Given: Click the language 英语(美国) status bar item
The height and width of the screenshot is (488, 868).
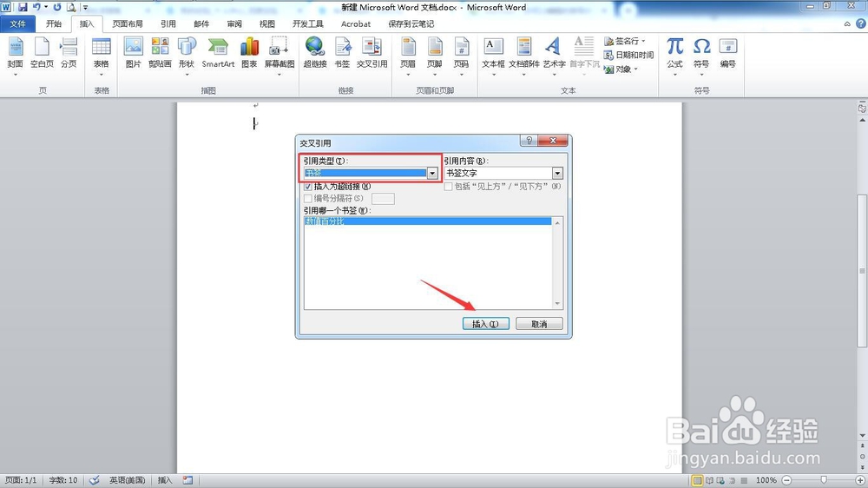Looking at the screenshot, I should point(127,480).
